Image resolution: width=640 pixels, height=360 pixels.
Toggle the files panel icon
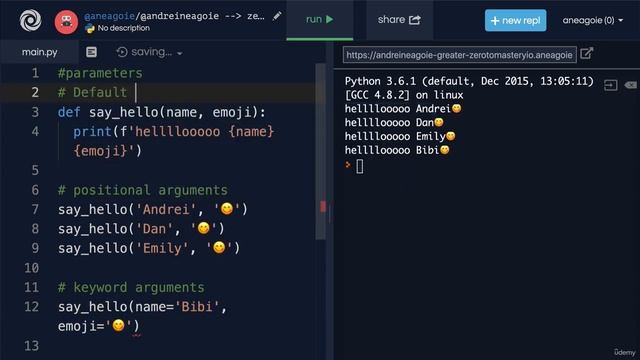pos(91,52)
